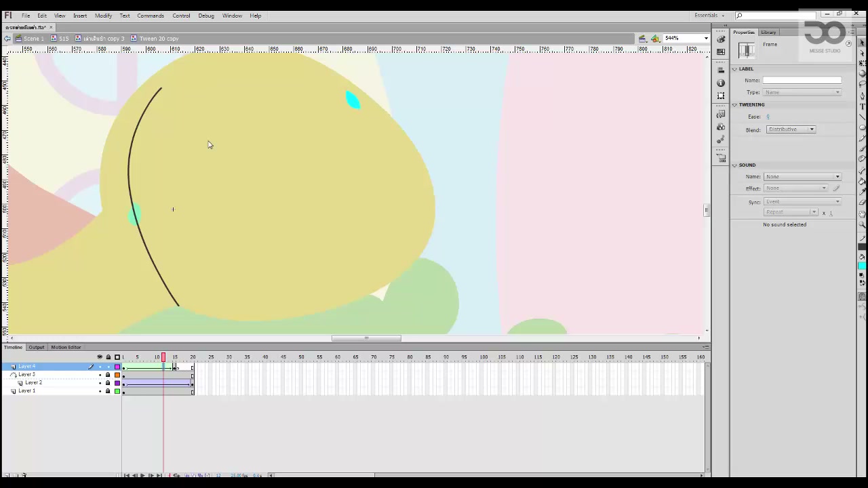This screenshot has height=488, width=868.
Task: Select the Hand tool
Action: 862,213
